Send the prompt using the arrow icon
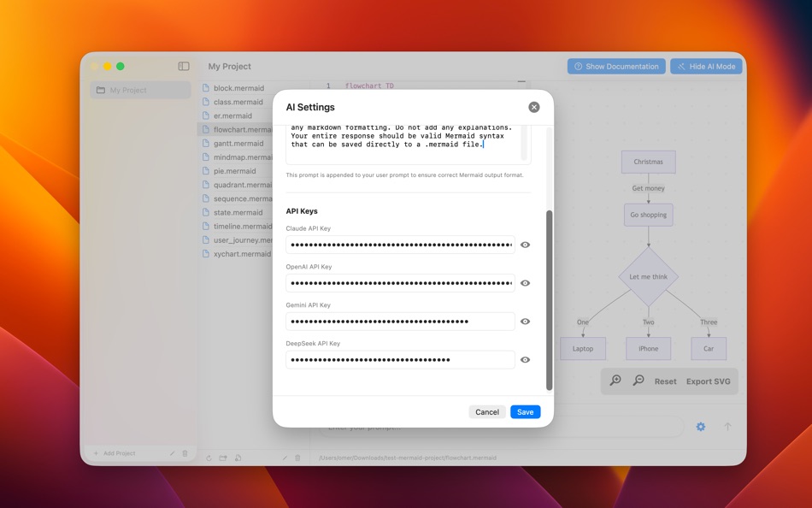The image size is (812, 508). pos(727,426)
